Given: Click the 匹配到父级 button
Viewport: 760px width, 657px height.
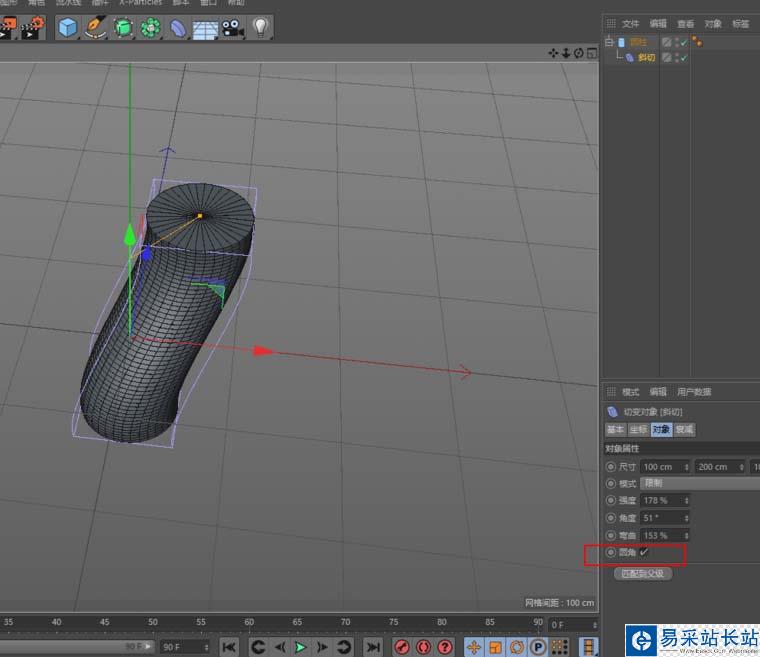Looking at the screenshot, I should (x=642, y=574).
